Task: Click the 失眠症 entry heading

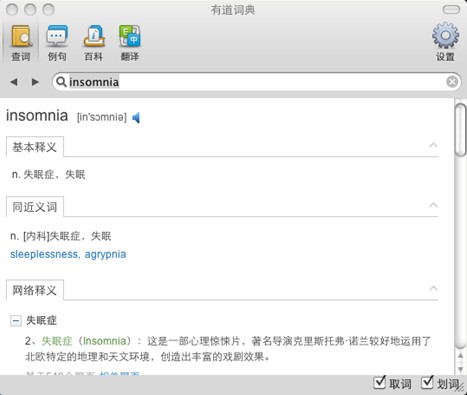Action: (x=41, y=321)
